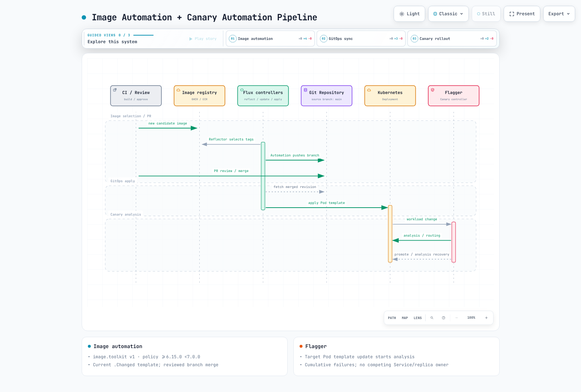Click the Flagger activation bar
This screenshot has width=581, height=392.
(454, 242)
